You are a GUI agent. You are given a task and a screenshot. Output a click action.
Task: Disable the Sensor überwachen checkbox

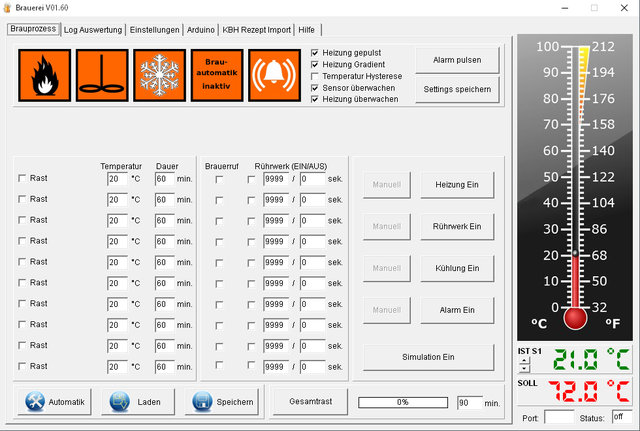pyautogui.click(x=316, y=88)
